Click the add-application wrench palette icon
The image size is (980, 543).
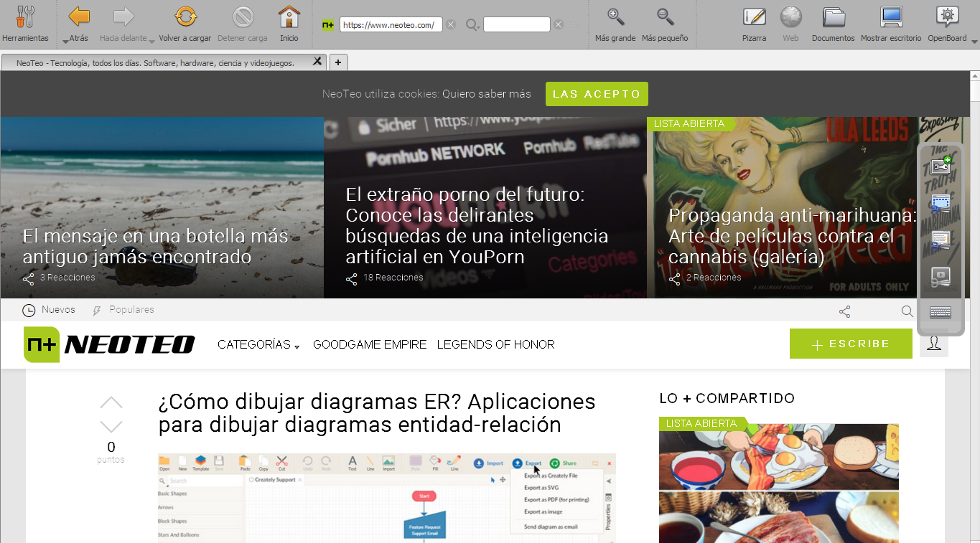[x=941, y=166]
